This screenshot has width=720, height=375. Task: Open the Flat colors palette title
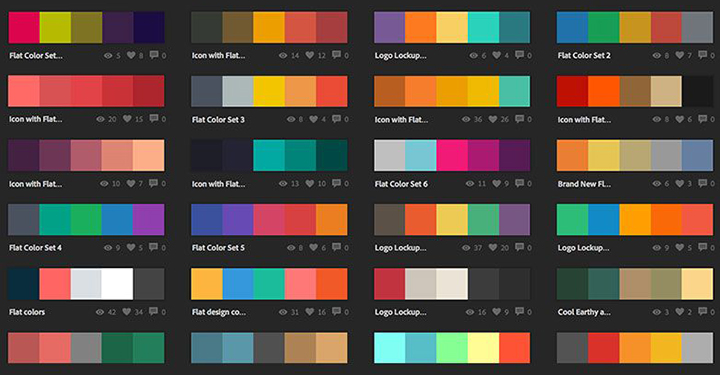click(27, 312)
